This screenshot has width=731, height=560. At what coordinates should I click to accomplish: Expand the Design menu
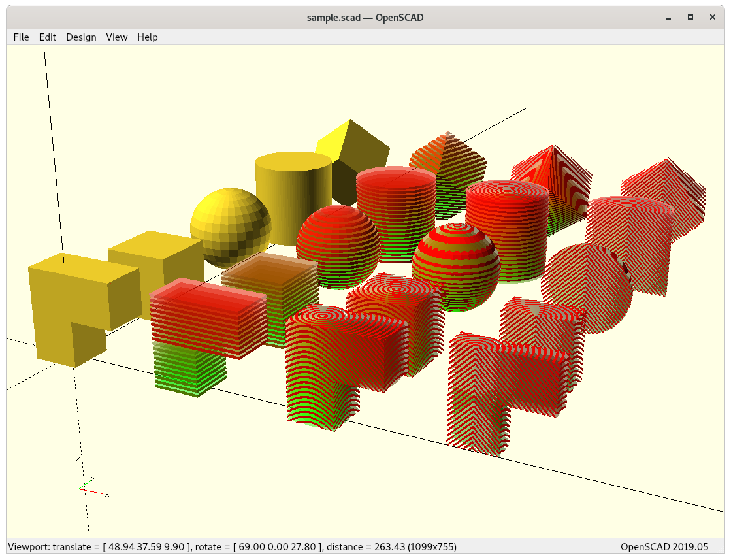(81, 37)
